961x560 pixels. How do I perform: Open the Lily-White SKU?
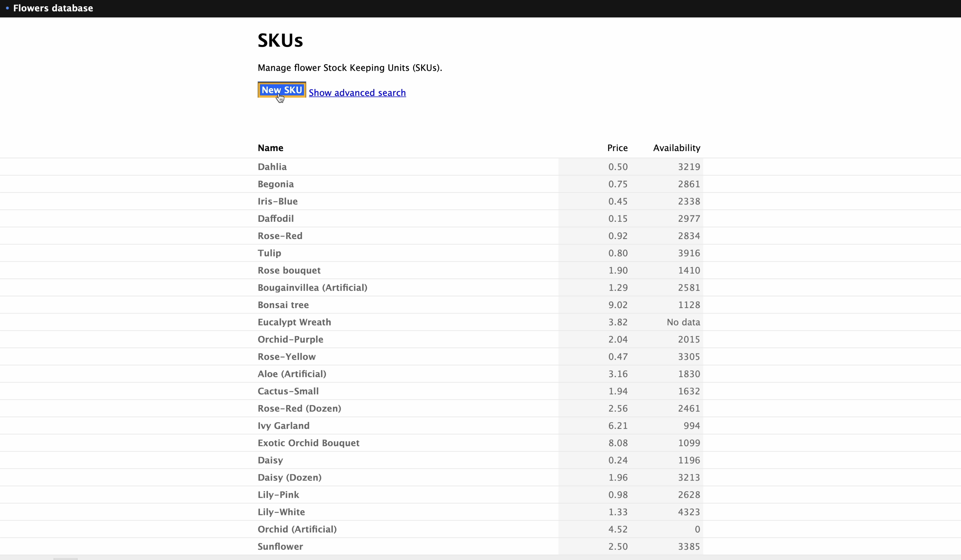pyautogui.click(x=281, y=512)
